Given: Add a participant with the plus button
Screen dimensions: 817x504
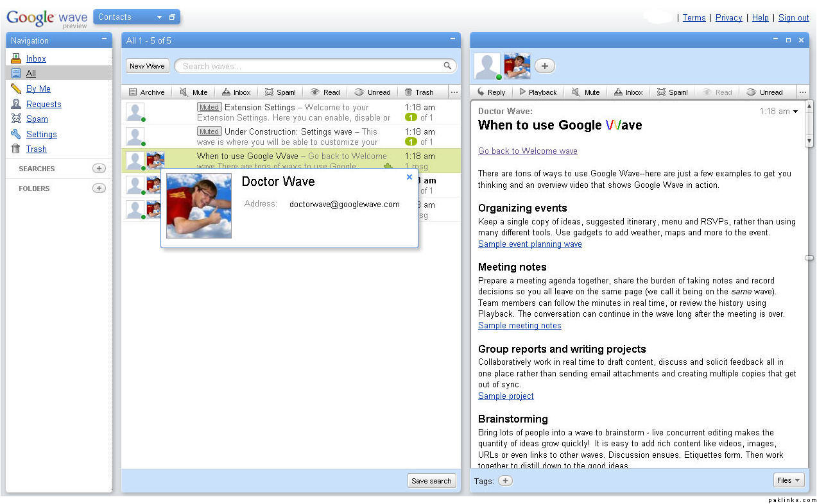Looking at the screenshot, I should tap(544, 66).
